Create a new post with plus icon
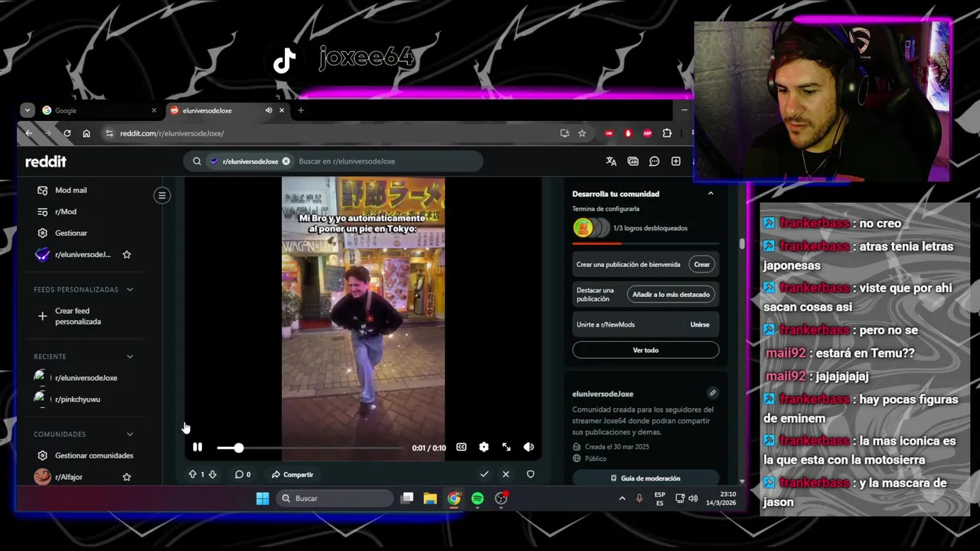The height and width of the screenshot is (551, 980). click(676, 161)
